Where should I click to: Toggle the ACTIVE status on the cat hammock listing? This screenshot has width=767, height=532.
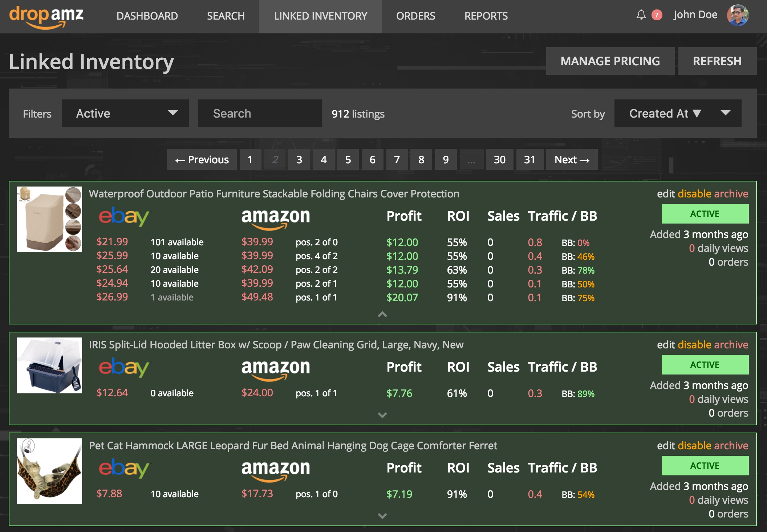click(705, 466)
